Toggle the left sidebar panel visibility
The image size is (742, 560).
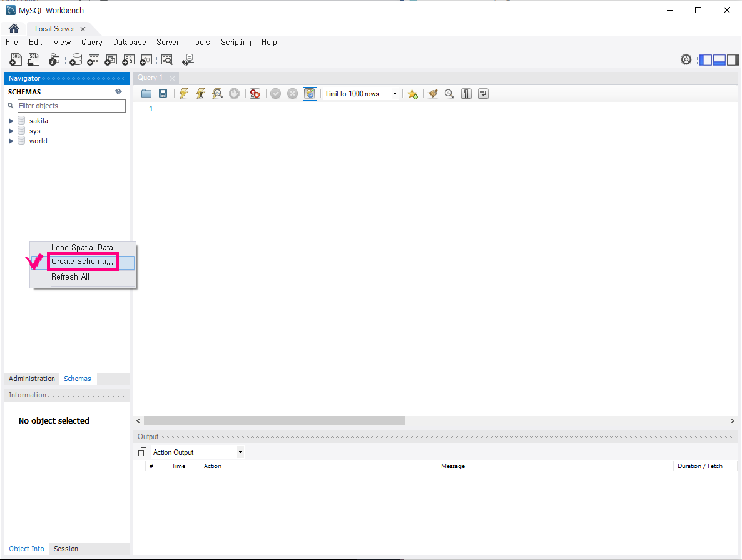tap(706, 59)
